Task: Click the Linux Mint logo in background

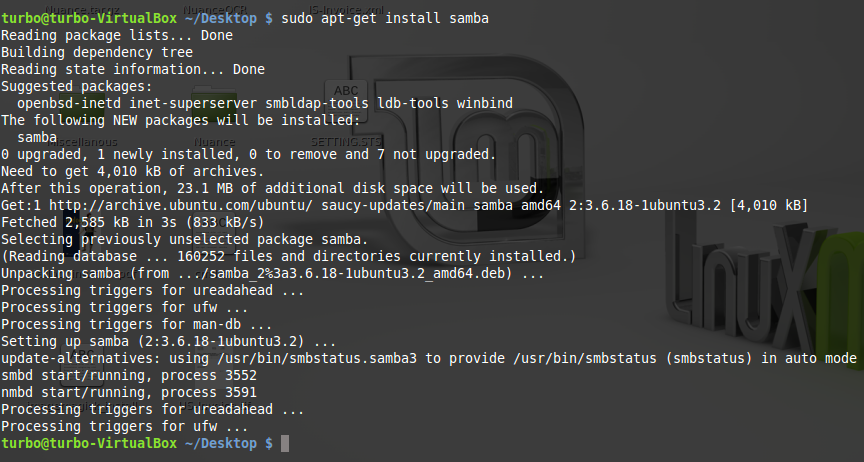Action: [x=468, y=154]
